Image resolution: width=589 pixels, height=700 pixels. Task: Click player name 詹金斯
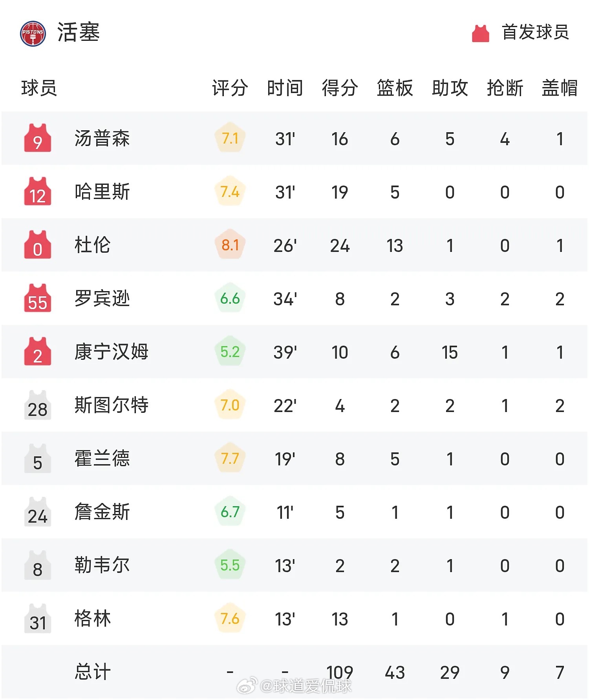coord(103,512)
